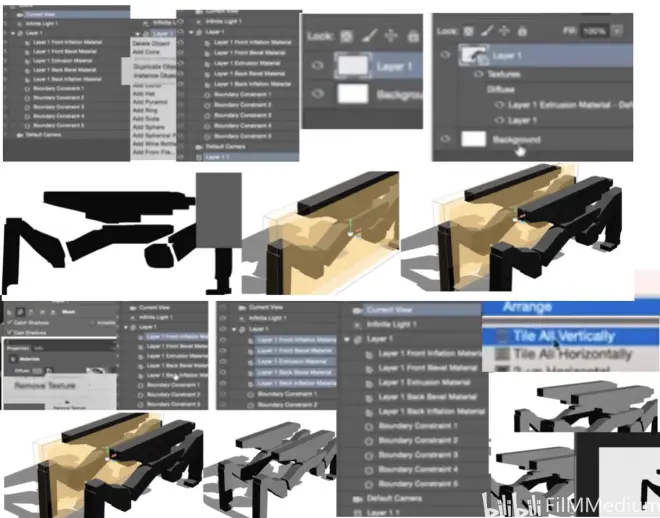Screen dimensions: 660x518
Task: Toggle Lock image pixels brush beside Fill field
Action: coord(487,31)
